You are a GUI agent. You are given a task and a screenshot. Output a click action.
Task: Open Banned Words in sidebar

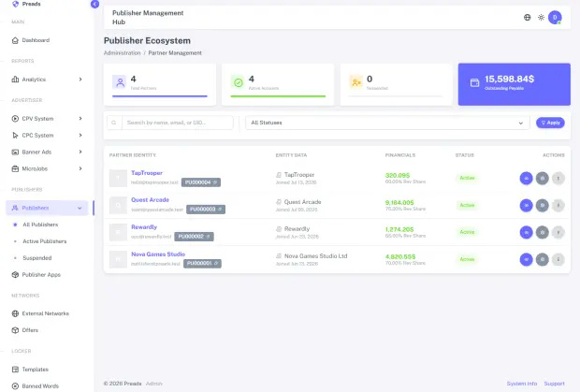pyautogui.click(x=36, y=386)
